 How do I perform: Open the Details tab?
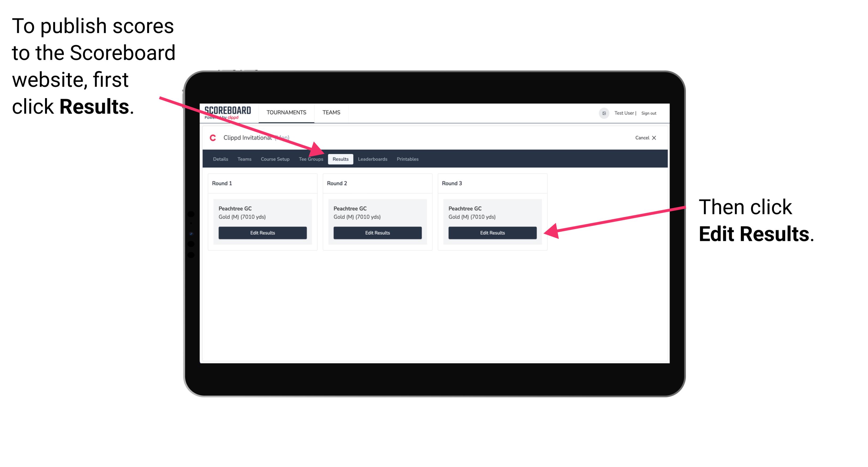coord(220,159)
